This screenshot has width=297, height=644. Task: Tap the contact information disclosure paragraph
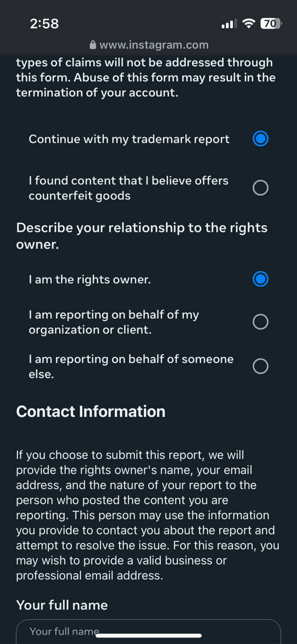pos(148,515)
